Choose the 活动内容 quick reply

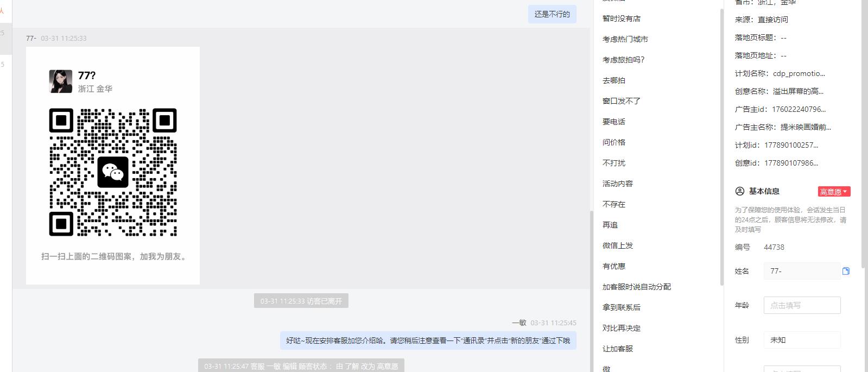[x=618, y=184]
